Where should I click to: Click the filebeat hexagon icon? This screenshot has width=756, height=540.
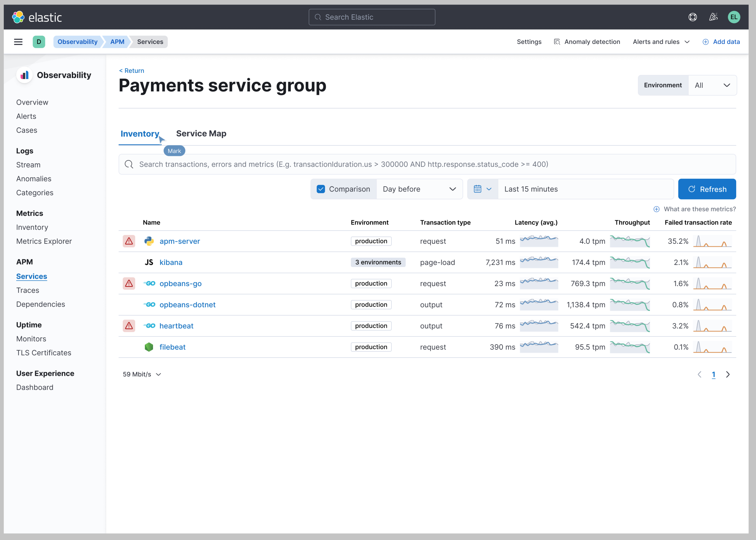coord(149,347)
